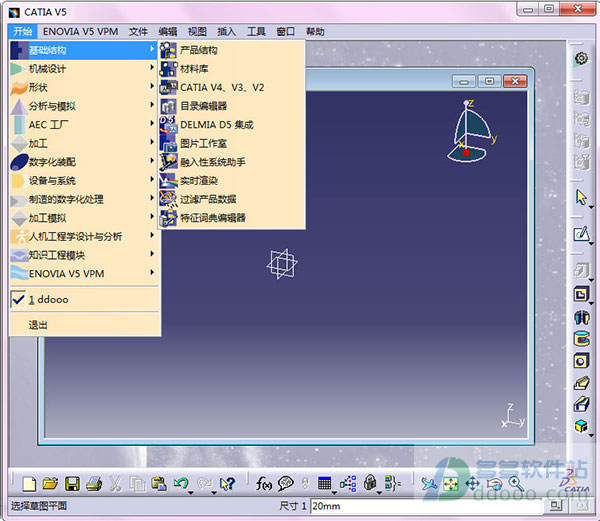The width and height of the screenshot is (600, 521).
Task: Click the Open file folder icon
Action: [50, 484]
